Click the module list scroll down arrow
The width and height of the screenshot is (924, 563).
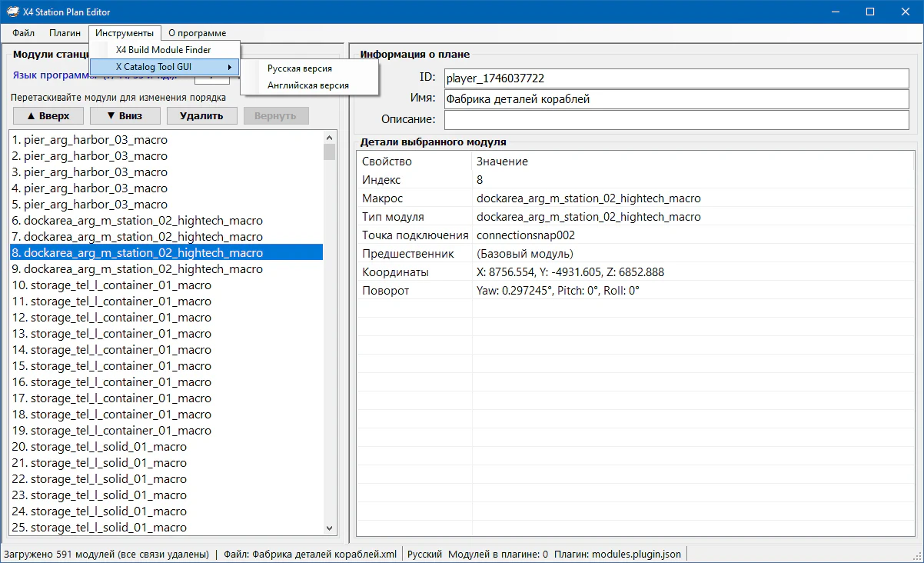[330, 528]
